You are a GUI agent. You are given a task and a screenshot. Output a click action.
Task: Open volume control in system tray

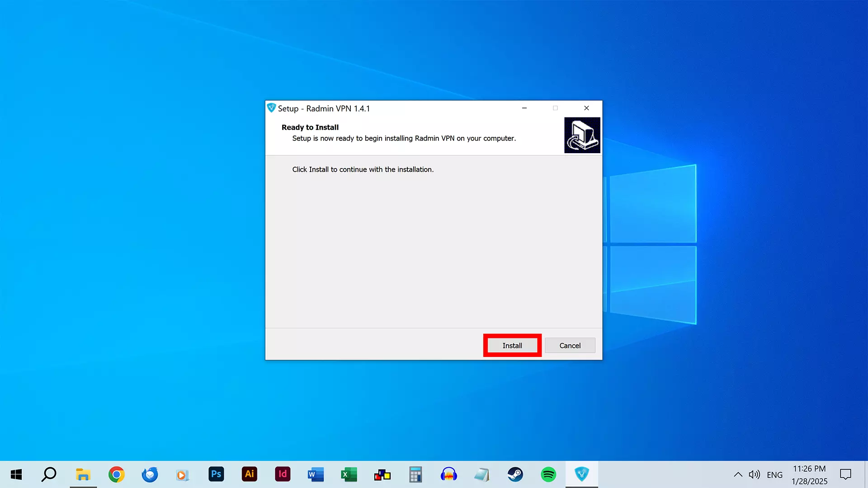point(754,474)
